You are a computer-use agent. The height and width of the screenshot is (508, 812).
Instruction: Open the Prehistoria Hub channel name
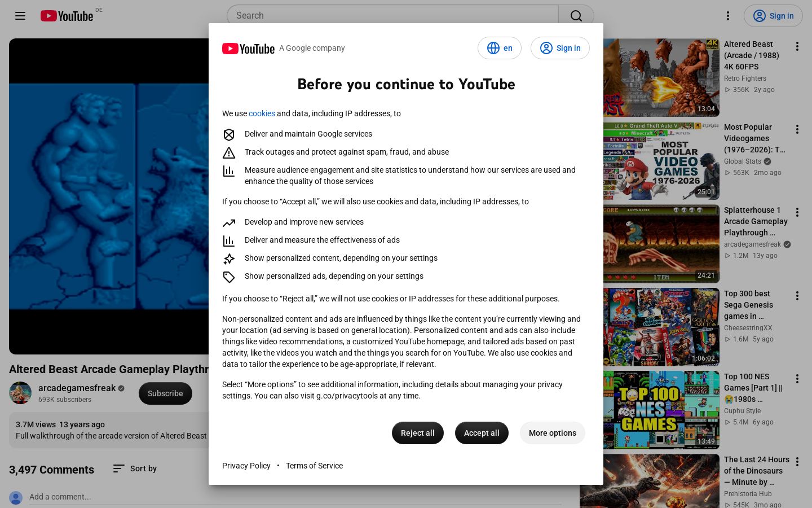tap(748, 494)
